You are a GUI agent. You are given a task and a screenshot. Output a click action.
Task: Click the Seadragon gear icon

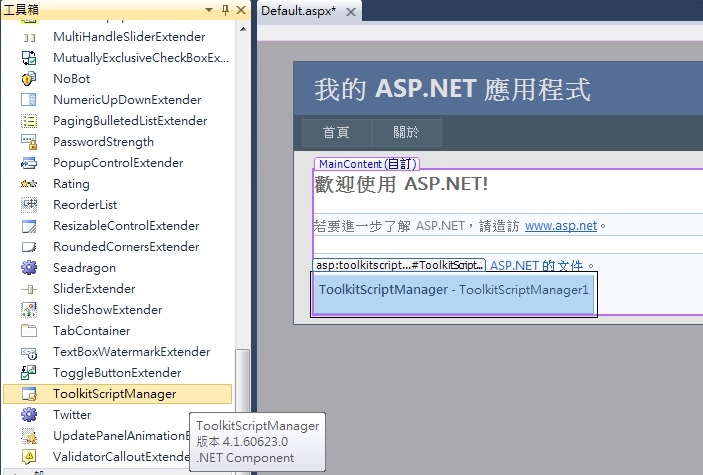point(29,268)
